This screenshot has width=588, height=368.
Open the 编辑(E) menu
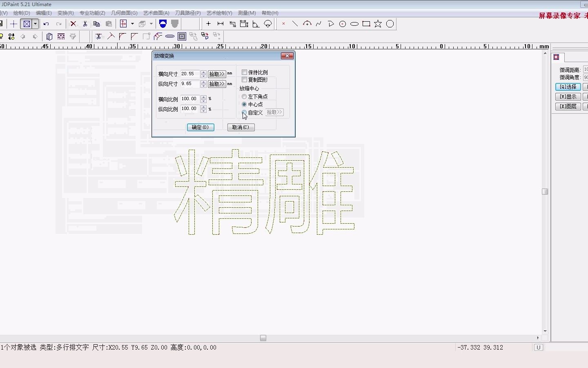coord(44,13)
